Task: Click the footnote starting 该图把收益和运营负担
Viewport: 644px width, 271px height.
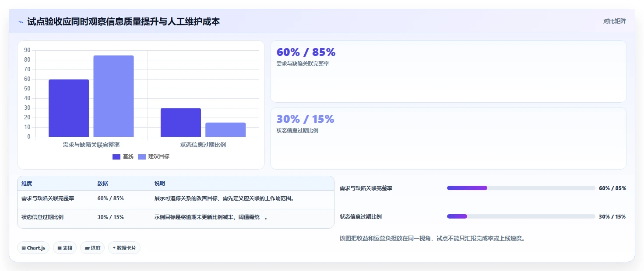Action: point(432,239)
